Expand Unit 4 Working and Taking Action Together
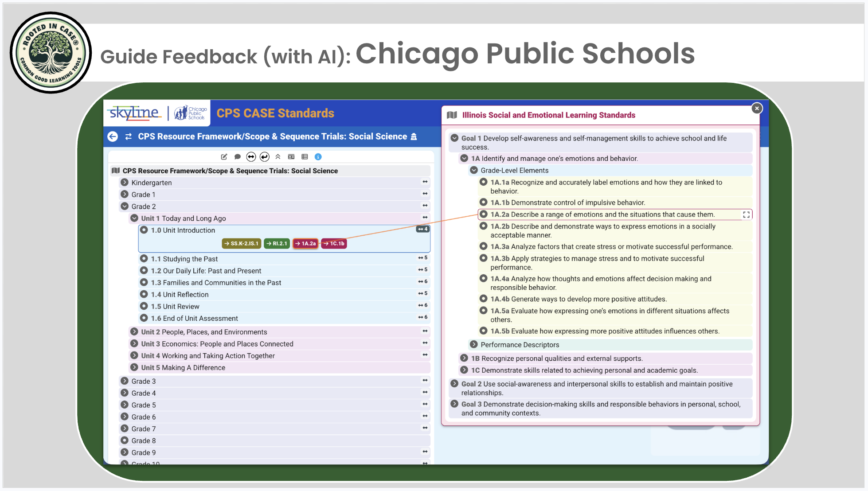 pyautogui.click(x=134, y=355)
